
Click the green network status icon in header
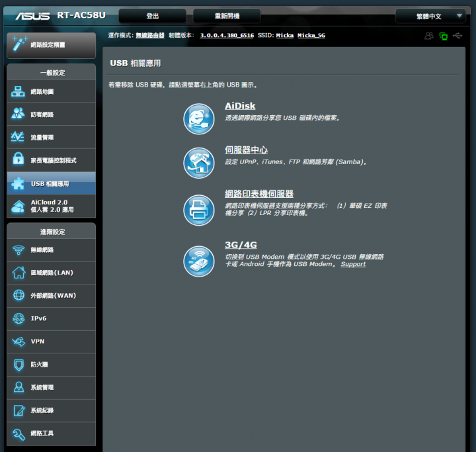click(x=443, y=36)
